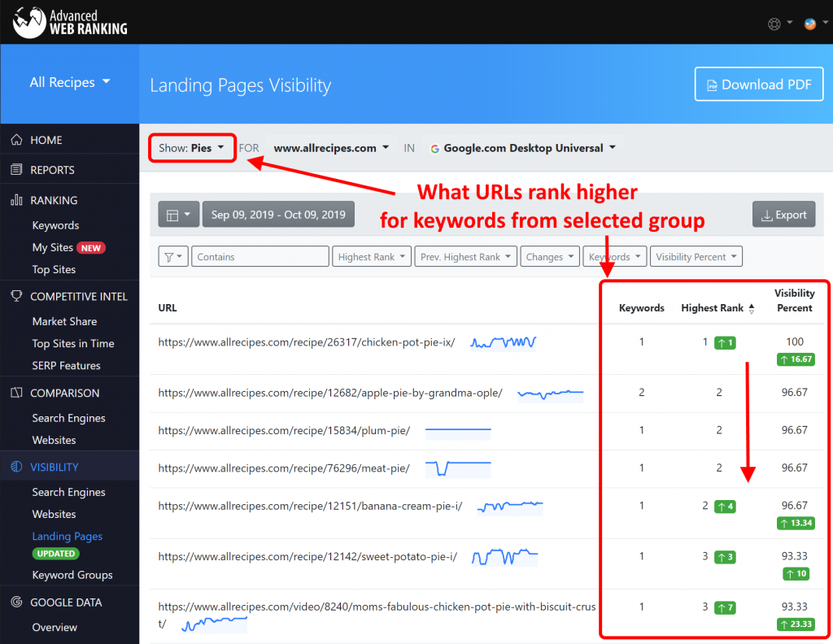Click the COMPETITIVE INTEL trophy icon
Screen dimensions: 833x644
16,296
